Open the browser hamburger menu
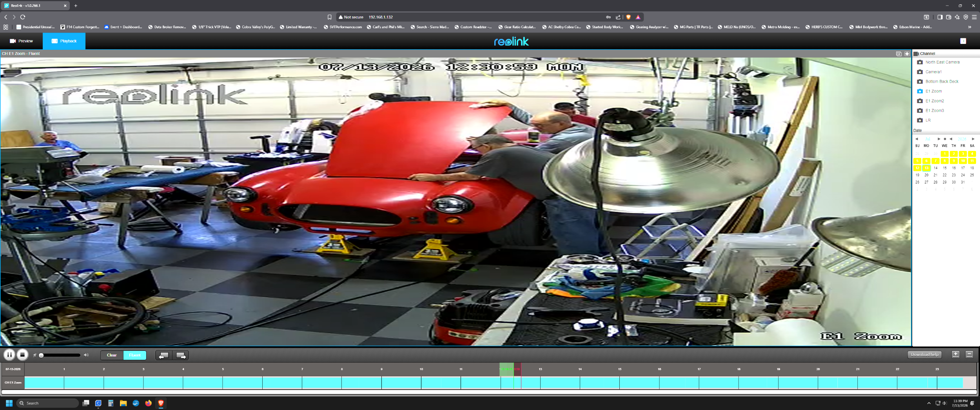This screenshot has height=410, width=980. 974,17
